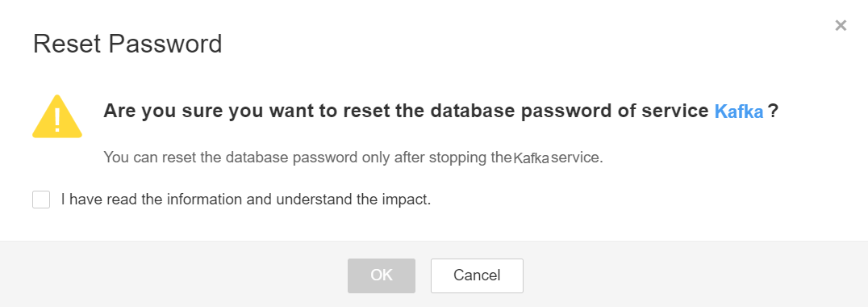Confirm the reset with the OK button

382,275
